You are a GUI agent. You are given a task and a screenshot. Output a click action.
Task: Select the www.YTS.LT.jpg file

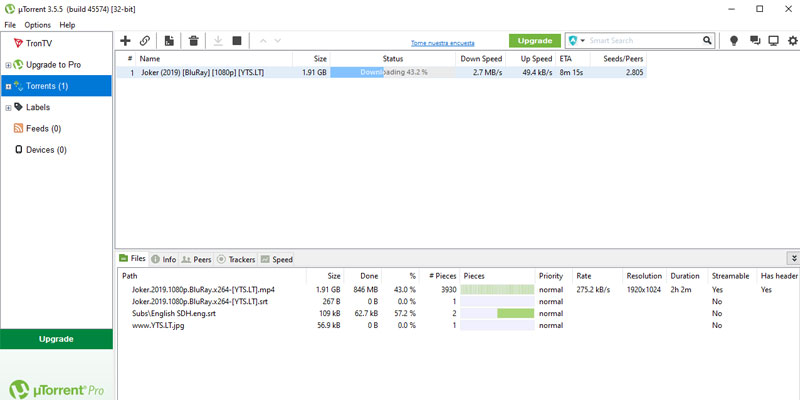[158, 326]
